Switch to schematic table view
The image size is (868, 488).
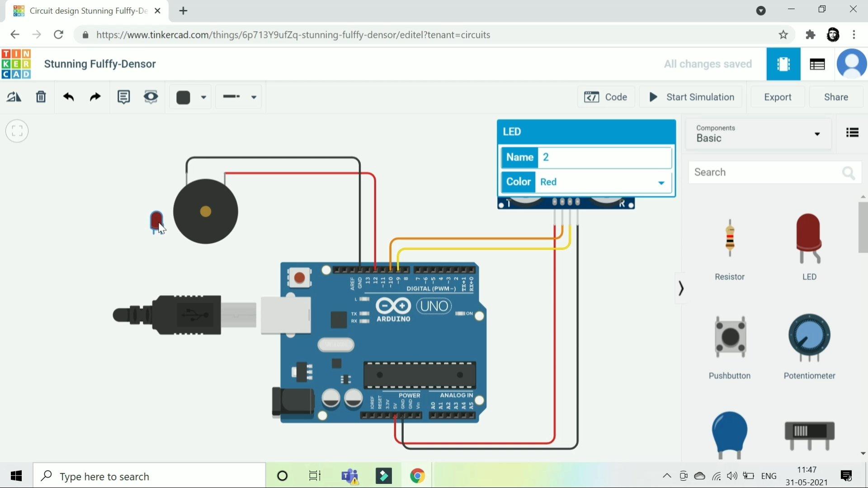(817, 64)
